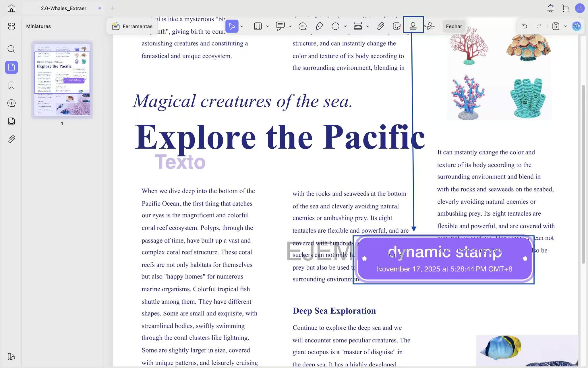
Task: Select the Pencil drawing tool
Action: (x=319, y=26)
